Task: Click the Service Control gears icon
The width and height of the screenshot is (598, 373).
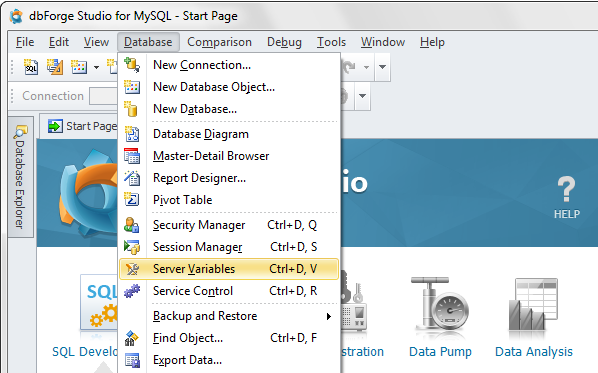Action: click(132, 291)
